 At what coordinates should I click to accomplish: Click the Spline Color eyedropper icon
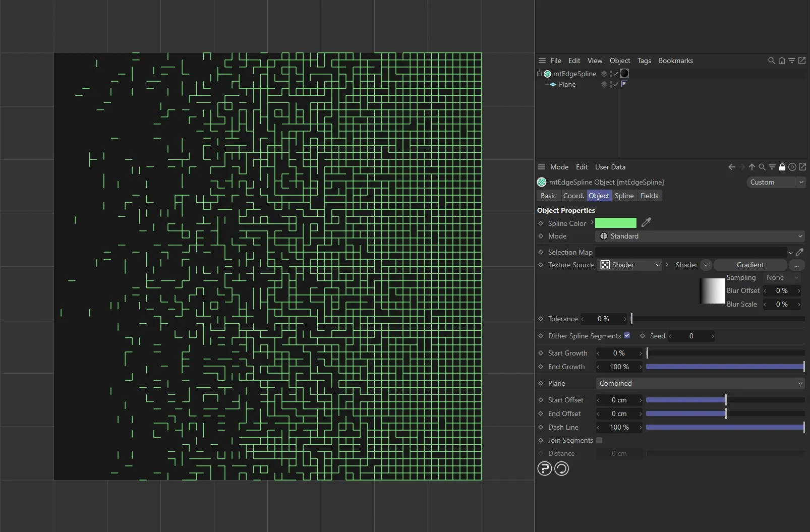647,223
